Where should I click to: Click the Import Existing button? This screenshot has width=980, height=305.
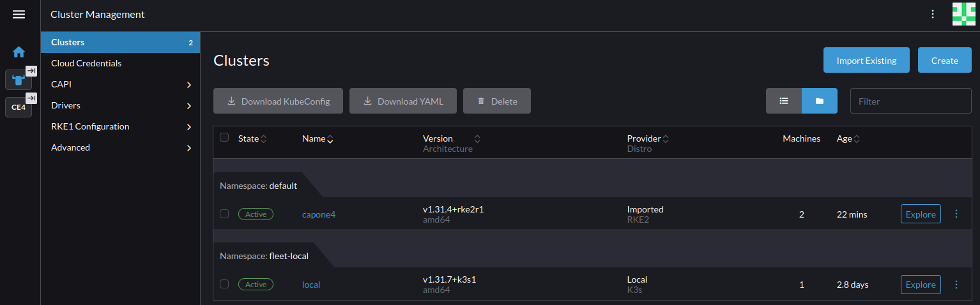pos(866,61)
